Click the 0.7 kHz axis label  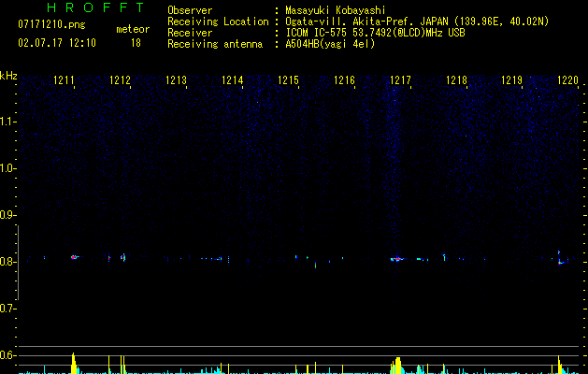pyautogui.click(x=7, y=309)
